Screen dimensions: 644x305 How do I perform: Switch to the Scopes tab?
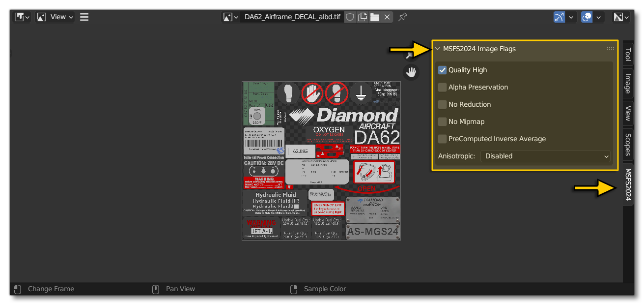[628, 146]
